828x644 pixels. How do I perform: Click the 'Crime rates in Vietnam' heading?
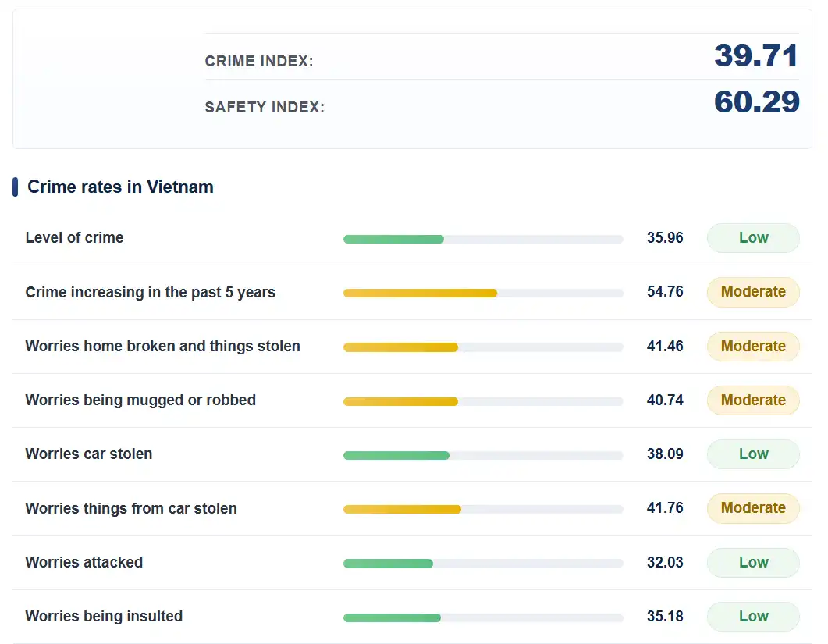pos(120,187)
